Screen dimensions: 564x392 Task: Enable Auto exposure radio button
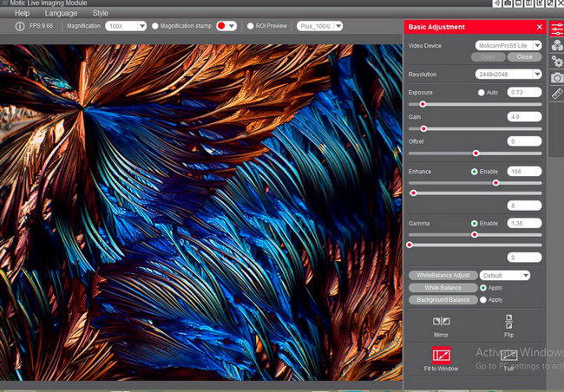coord(482,92)
